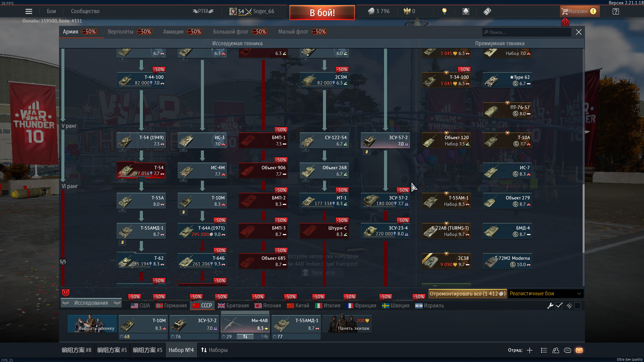The image size is (644, 362).
Task: Switch to the Авиация tab
Action: [x=173, y=32]
